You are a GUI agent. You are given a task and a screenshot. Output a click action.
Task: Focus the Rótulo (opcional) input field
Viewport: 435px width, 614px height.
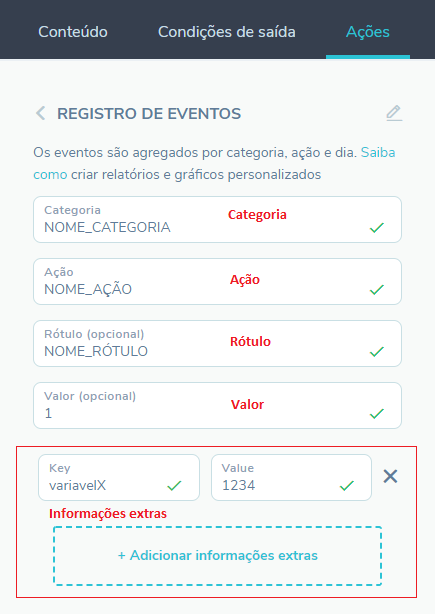click(x=218, y=343)
